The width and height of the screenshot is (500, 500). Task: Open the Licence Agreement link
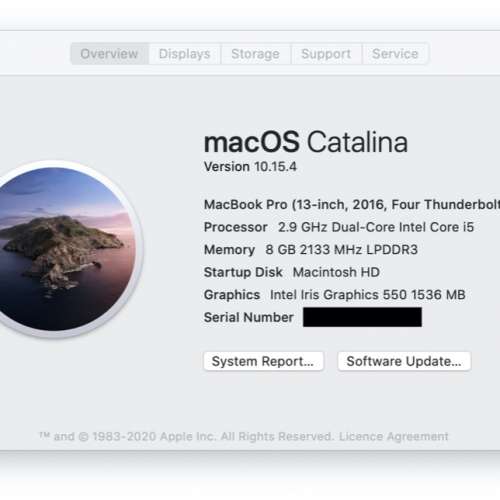click(394, 436)
